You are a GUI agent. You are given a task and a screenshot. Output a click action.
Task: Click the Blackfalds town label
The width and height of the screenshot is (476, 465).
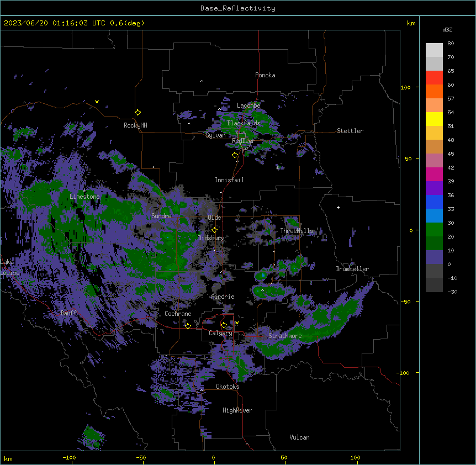(x=244, y=123)
